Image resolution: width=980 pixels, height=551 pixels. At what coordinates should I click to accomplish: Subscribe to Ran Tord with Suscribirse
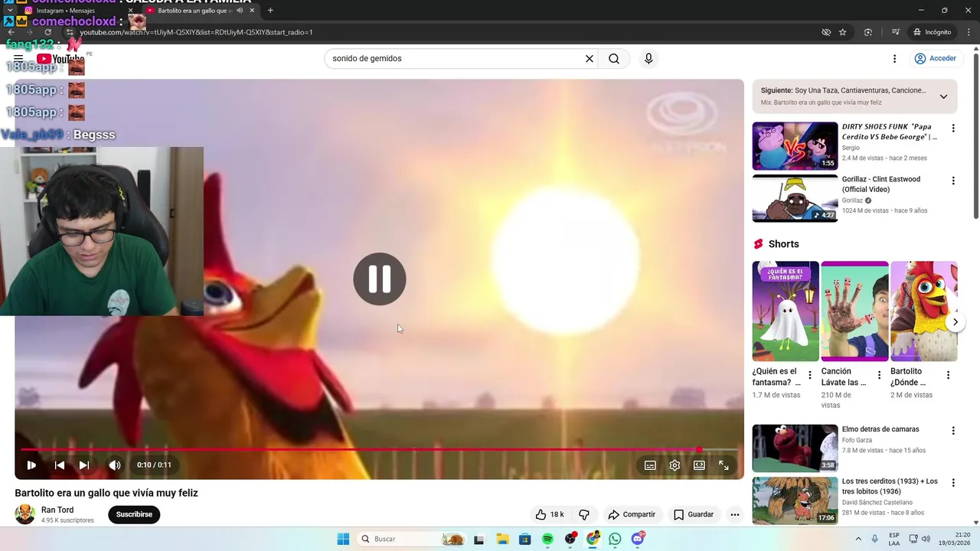[x=134, y=515]
